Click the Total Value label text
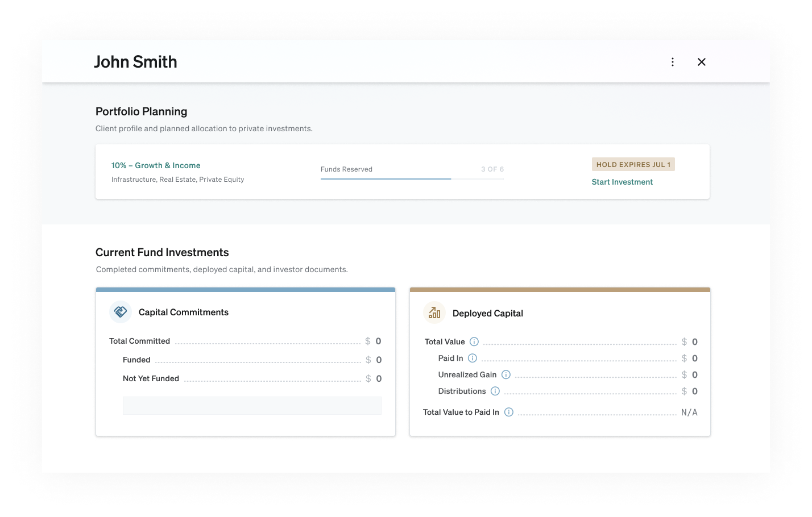This screenshot has height=517, width=812. [x=445, y=341]
